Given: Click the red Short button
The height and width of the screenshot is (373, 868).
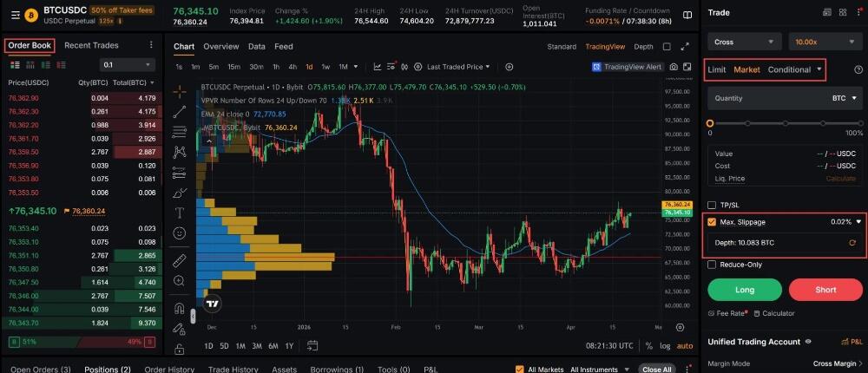Looking at the screenshot, I should 825,290.
